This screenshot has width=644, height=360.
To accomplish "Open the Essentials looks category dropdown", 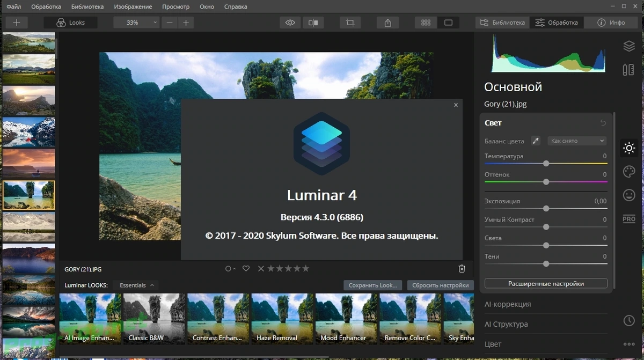I will point(137,285).
